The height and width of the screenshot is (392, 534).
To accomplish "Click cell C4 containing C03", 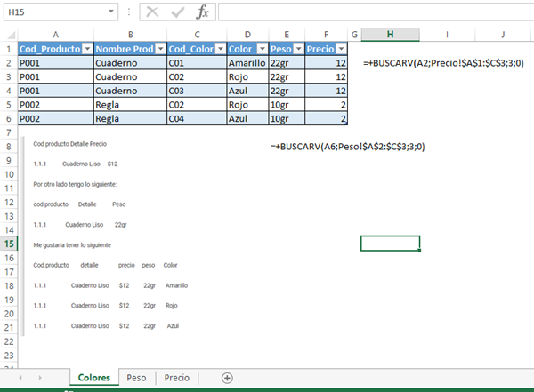I will pos(197,91).
